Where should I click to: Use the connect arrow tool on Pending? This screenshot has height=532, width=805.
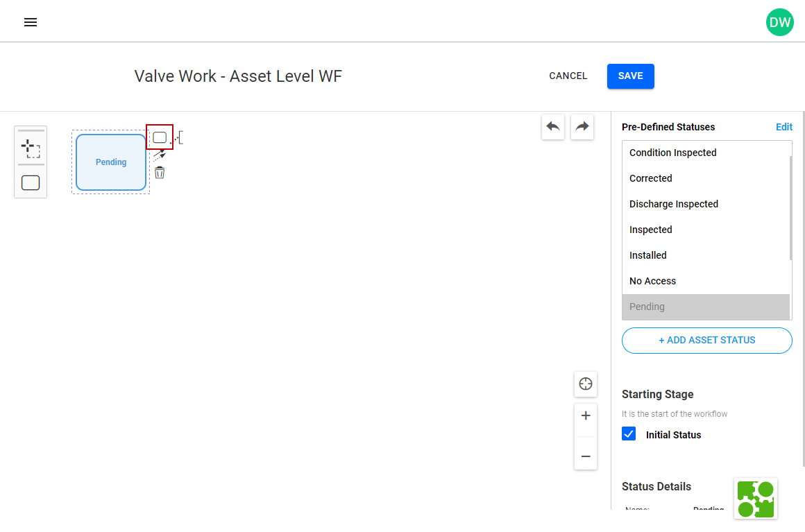(159, 155)
